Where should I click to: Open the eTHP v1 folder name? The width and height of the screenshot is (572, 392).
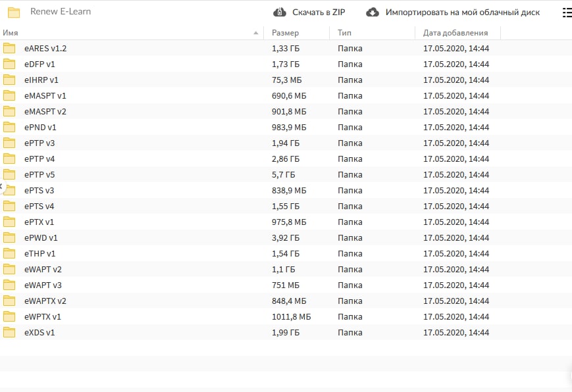[x=39, y=253]
